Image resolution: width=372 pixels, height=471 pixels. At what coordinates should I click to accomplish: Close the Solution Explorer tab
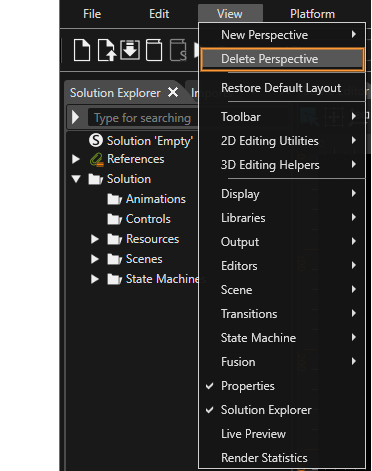pyautogui.click(x=173, y=92)
